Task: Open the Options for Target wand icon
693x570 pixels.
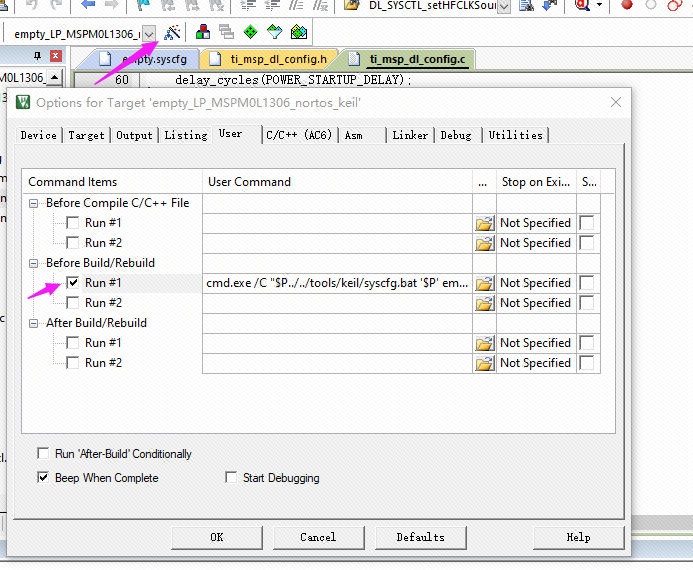Action: pos(172,33)
